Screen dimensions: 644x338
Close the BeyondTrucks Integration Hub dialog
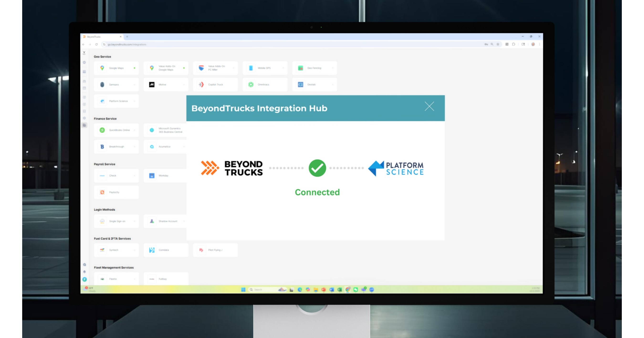tap(429, 106)
